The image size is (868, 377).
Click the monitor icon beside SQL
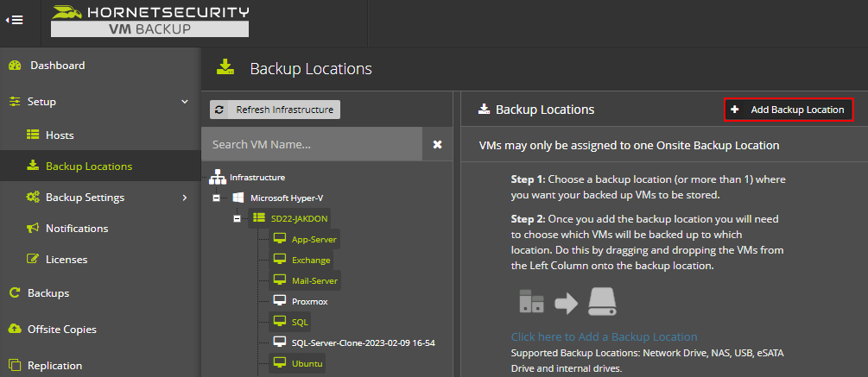[x=280, y=322]
